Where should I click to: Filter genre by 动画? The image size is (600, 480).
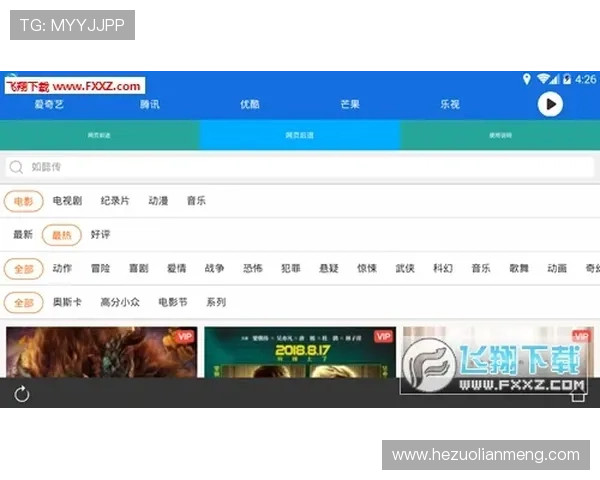[557, 268]
